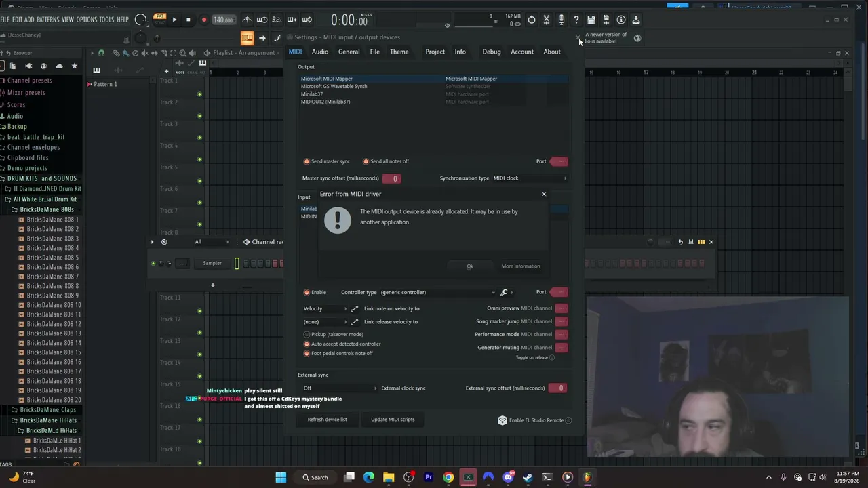868x488 pixels.
Task: Open Google Chrome from the taskbar
Action: click(x=448, y=477)
